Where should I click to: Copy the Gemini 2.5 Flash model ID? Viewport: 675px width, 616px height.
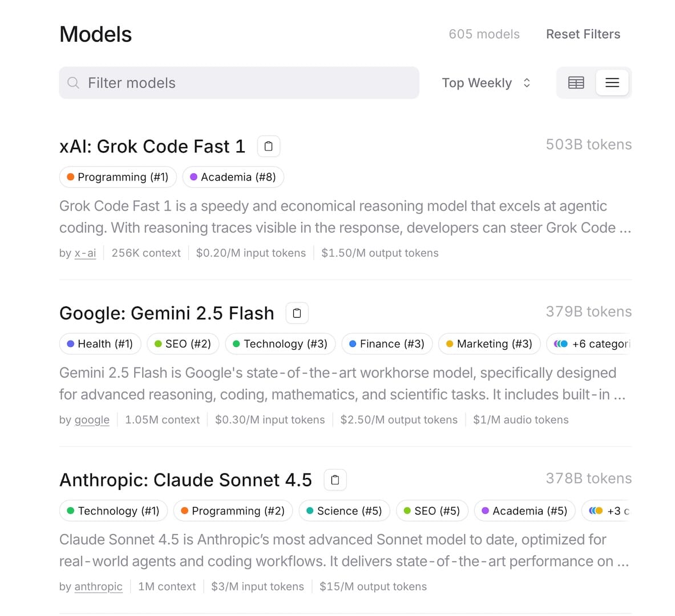[x=297, y=313]
